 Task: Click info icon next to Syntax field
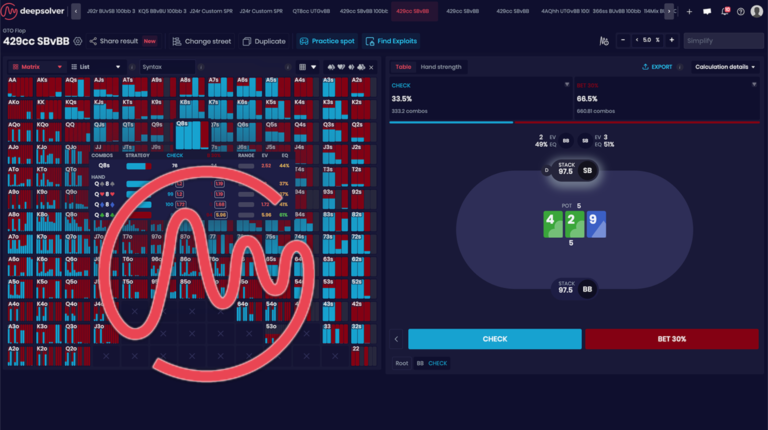(x=201, y=67)
